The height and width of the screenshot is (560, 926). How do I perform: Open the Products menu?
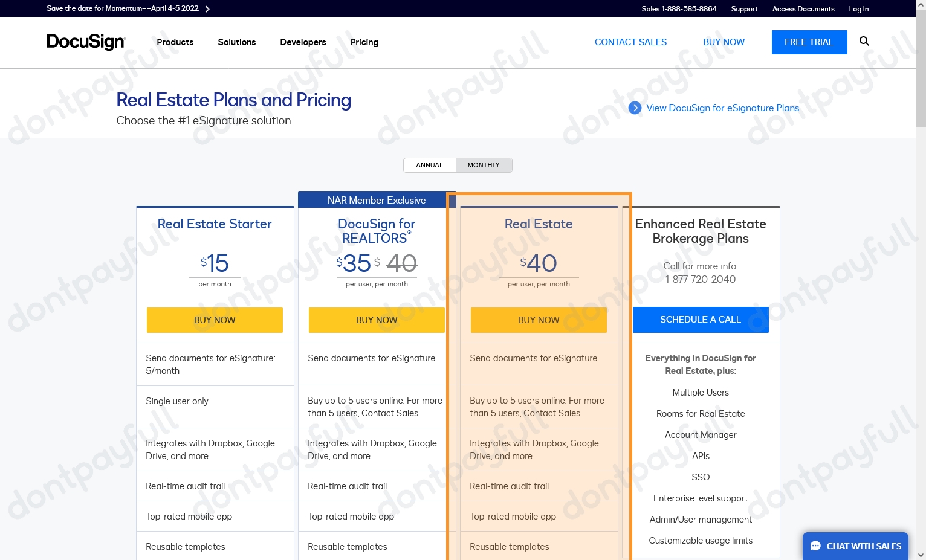click(x=175, y=42)
